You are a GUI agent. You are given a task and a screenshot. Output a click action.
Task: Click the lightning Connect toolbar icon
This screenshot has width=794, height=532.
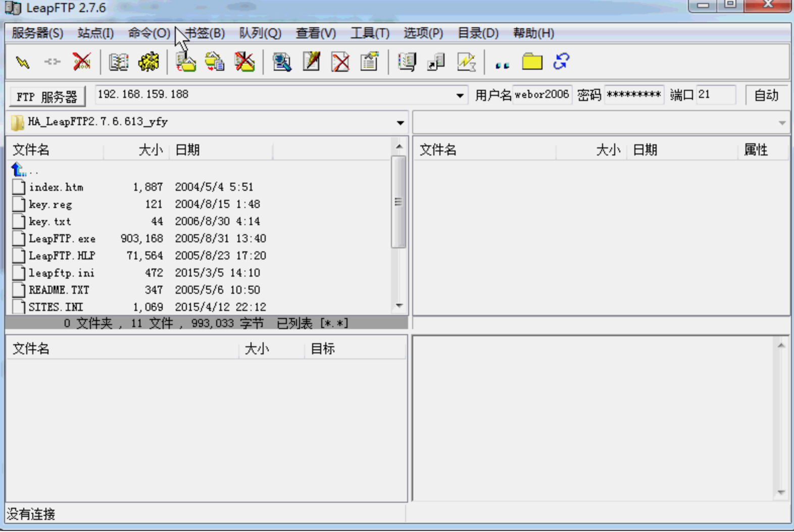tap(23, 62)
